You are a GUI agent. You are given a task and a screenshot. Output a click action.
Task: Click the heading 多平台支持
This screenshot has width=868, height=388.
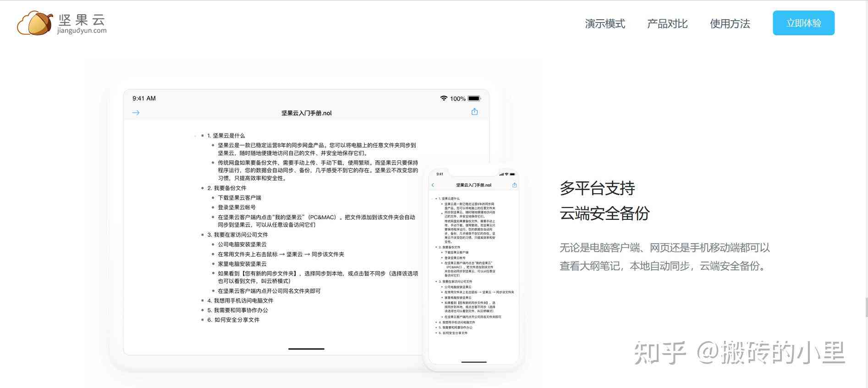(x=597, y=188)
